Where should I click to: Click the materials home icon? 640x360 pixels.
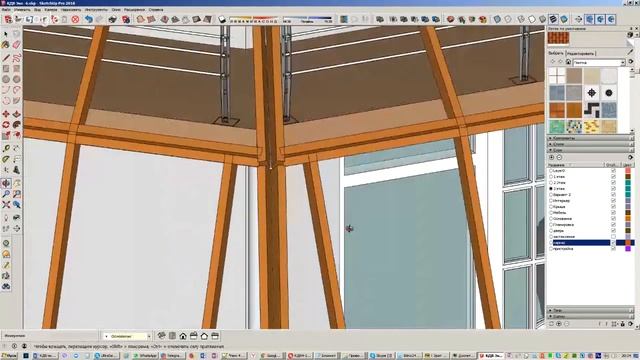pos(568,62)
